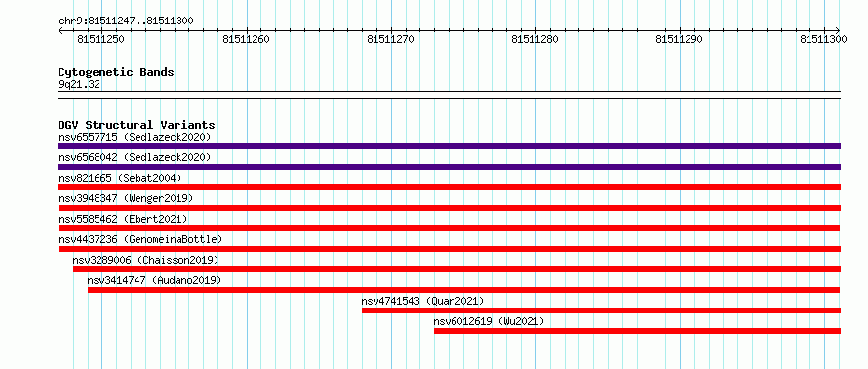Open the nsv4437236 (GenomeinaBottle) variant label
The width and height of the screenshot is (868, 369).
pyautogui.click(x=140, y=239)
